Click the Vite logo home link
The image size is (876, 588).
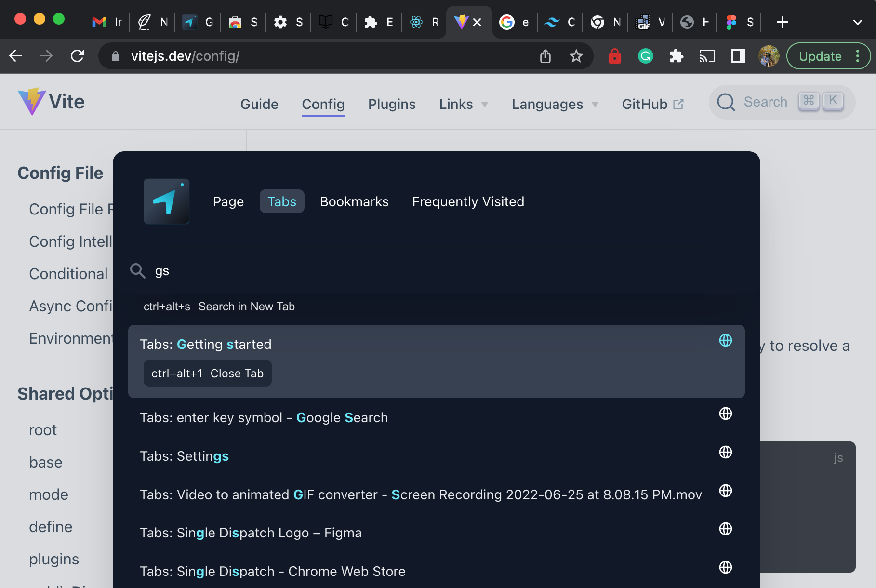coord(51,102)
